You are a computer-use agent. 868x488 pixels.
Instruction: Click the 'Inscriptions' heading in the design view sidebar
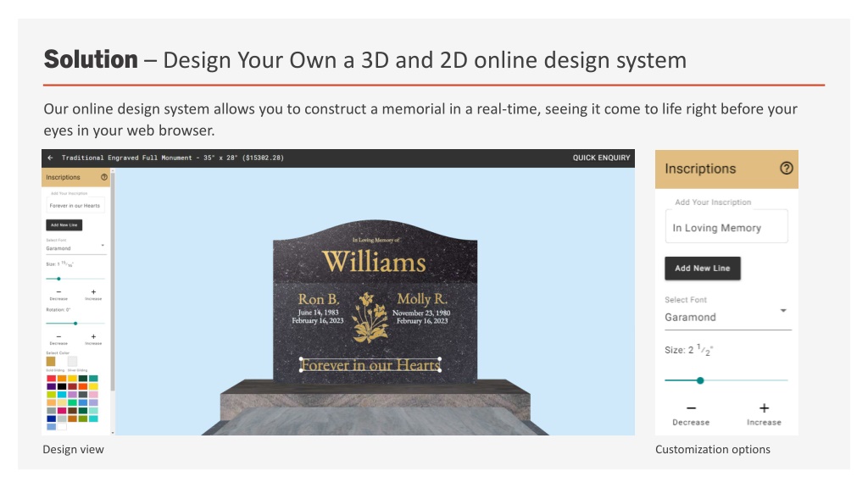pos(63,178)
